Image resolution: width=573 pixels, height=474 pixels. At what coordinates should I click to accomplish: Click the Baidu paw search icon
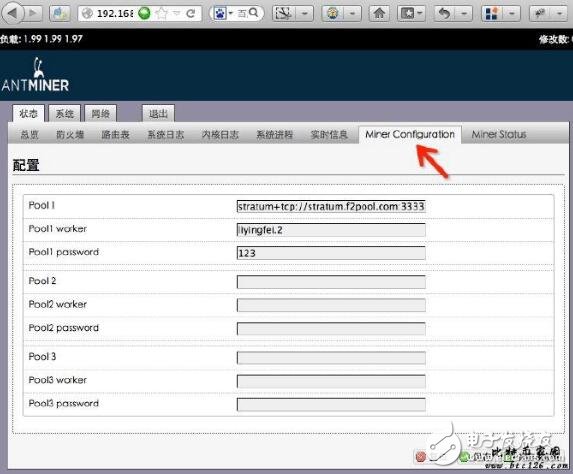(220, 14)
